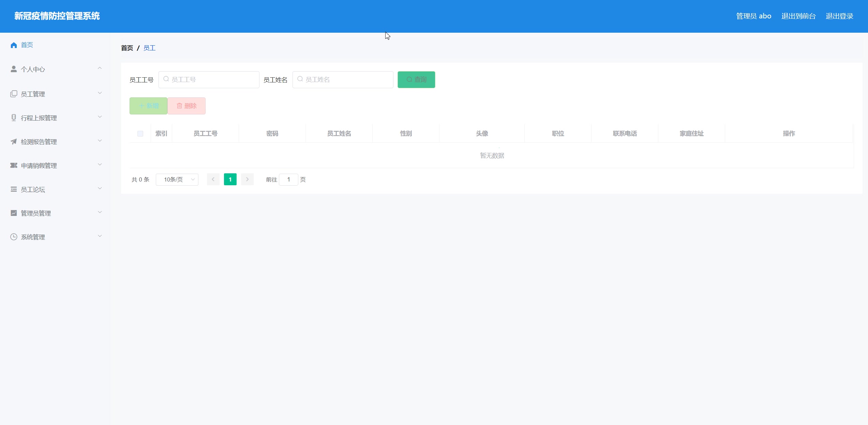Click the 员工工号 column header
Screen dimensions: 868x425
coord(206,133)
